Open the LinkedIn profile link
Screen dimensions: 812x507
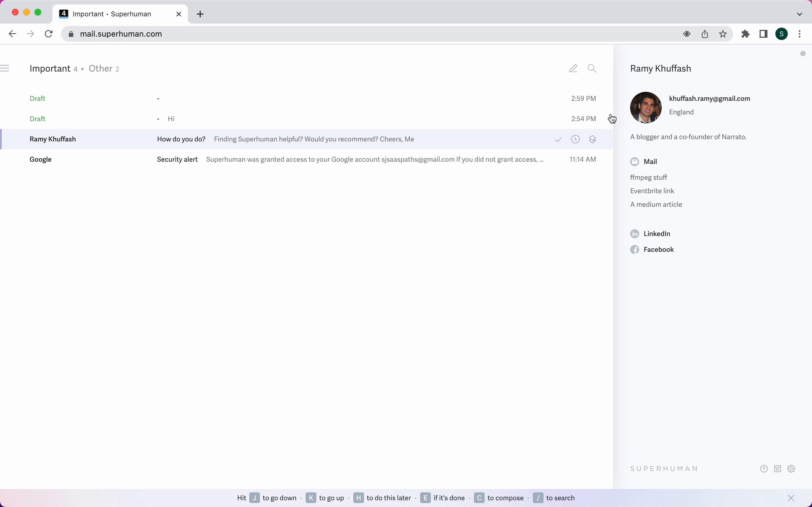pyautogui.click(x=657, y=234)
